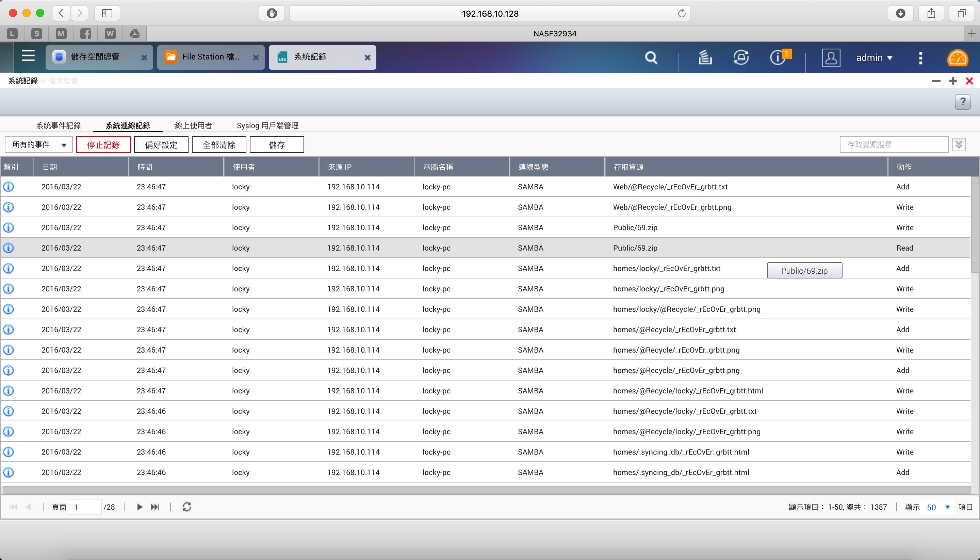Switch to 系統事件記錄 tab

59,125
